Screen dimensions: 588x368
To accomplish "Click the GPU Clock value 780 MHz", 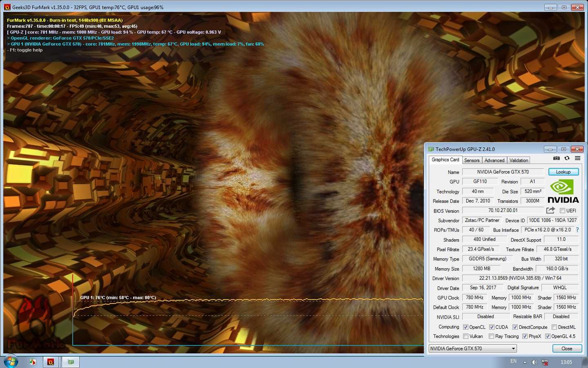I will [474, 298].
